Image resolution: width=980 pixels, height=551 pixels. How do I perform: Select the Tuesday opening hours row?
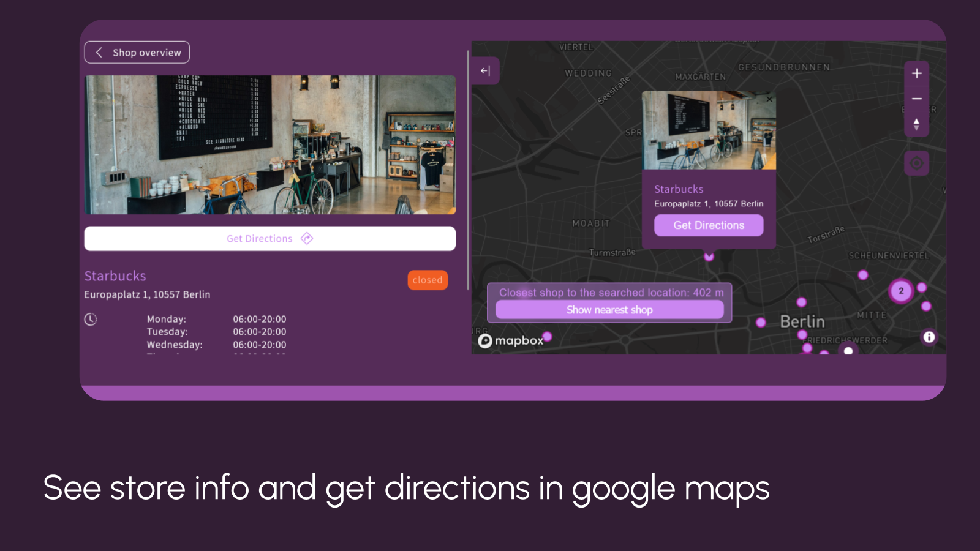pyautogui.click(x=216, y=332)
